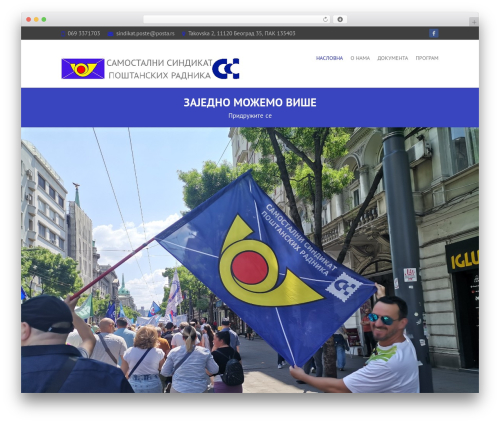Open the Facebook page icon
500x423 pixels.
(433, 33)
